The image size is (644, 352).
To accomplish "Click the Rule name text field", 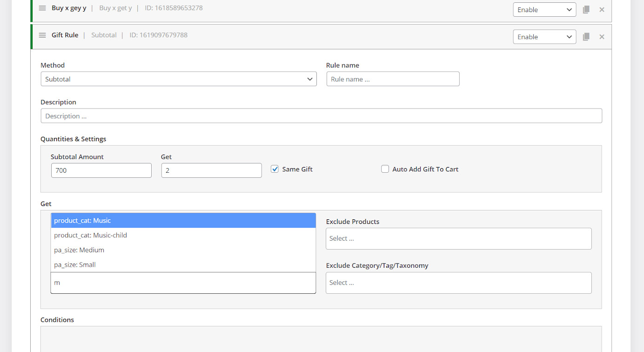I will coord(393,79).
